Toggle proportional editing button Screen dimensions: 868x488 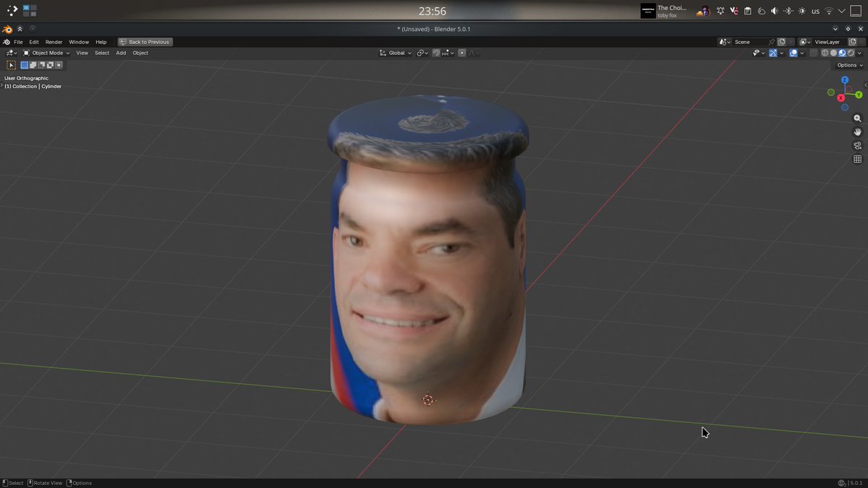(461, 53)
